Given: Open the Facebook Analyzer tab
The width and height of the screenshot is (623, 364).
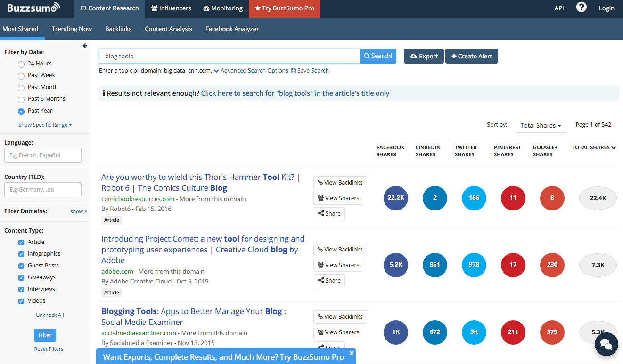Looking at the screenshot, I should [232, 29].
